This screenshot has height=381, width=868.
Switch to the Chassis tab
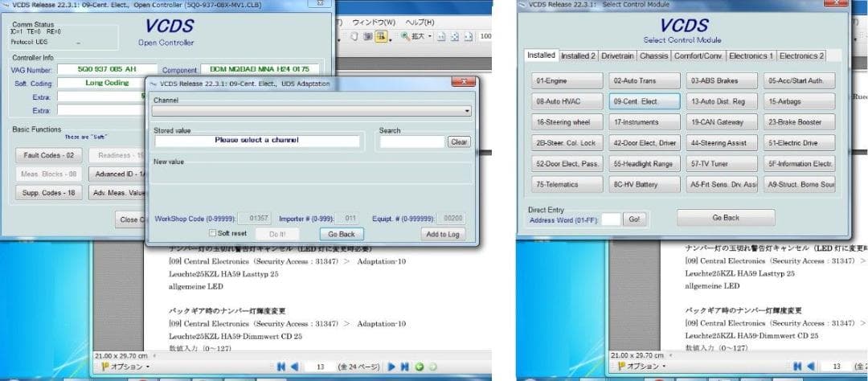tap(653, 56)
